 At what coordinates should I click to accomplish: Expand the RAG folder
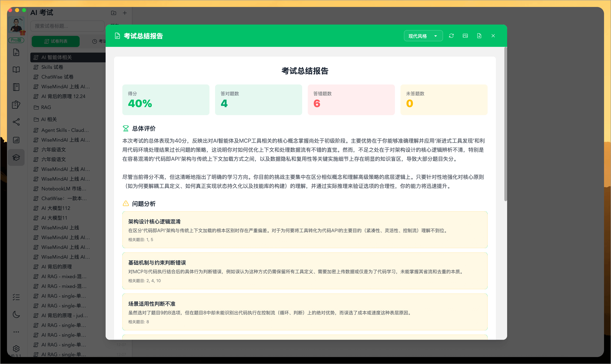(x=46, y=107)
